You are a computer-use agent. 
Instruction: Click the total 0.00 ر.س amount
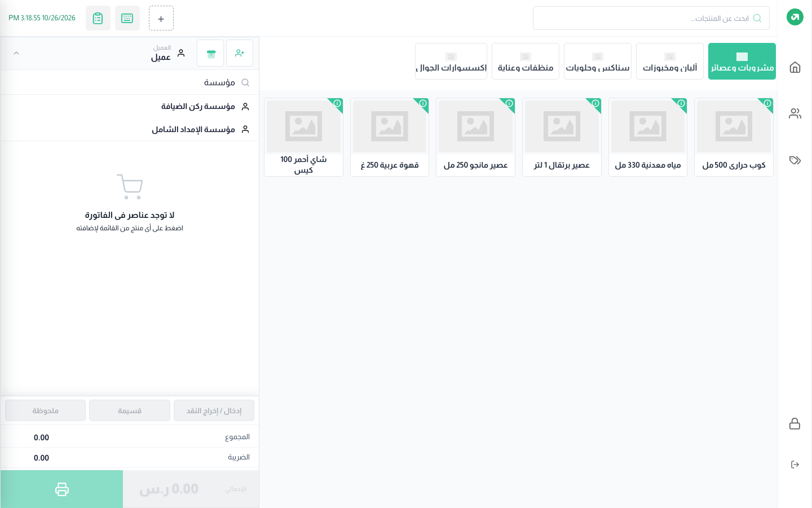tap(169, 489)
